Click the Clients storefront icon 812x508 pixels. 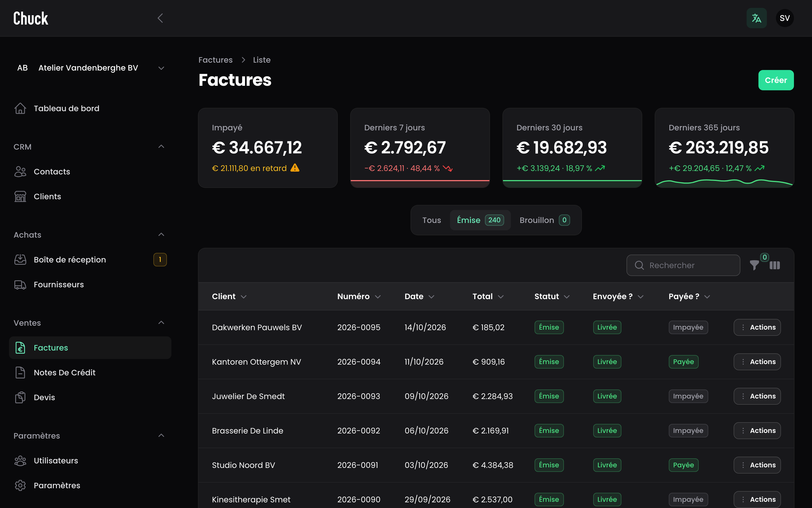[20, 196]
